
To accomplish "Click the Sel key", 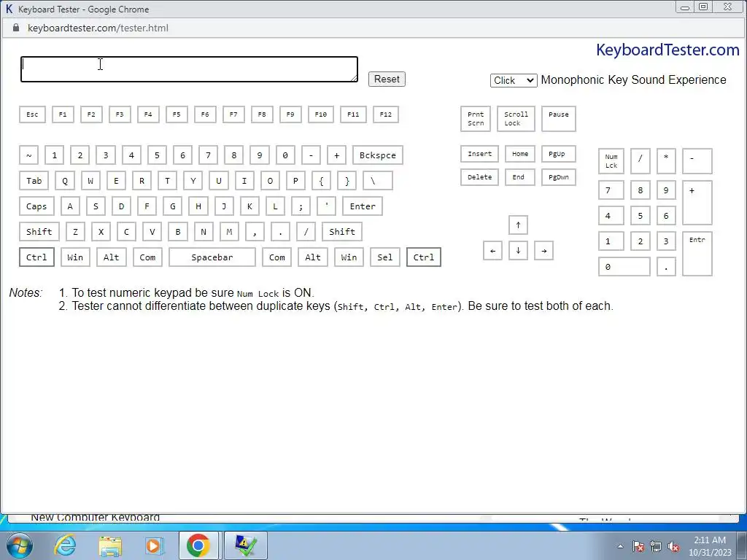I will pyautogui.click(x=385, y=257).
